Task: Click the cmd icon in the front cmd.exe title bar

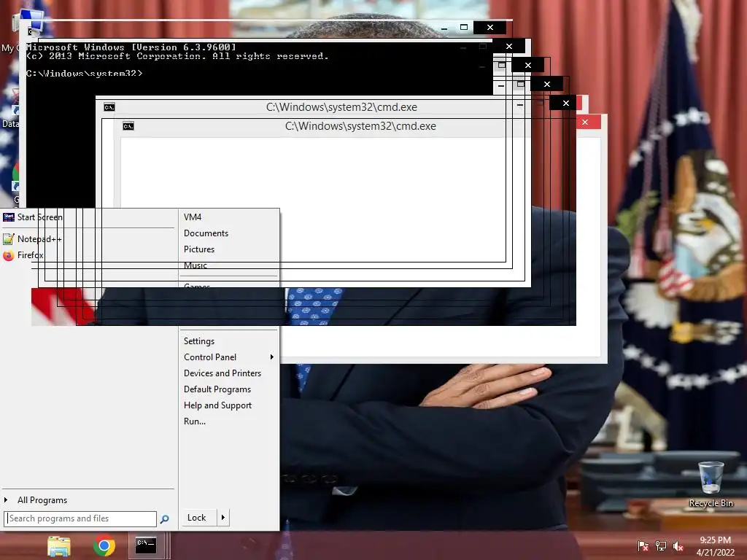Action: [x=128, y=126]
